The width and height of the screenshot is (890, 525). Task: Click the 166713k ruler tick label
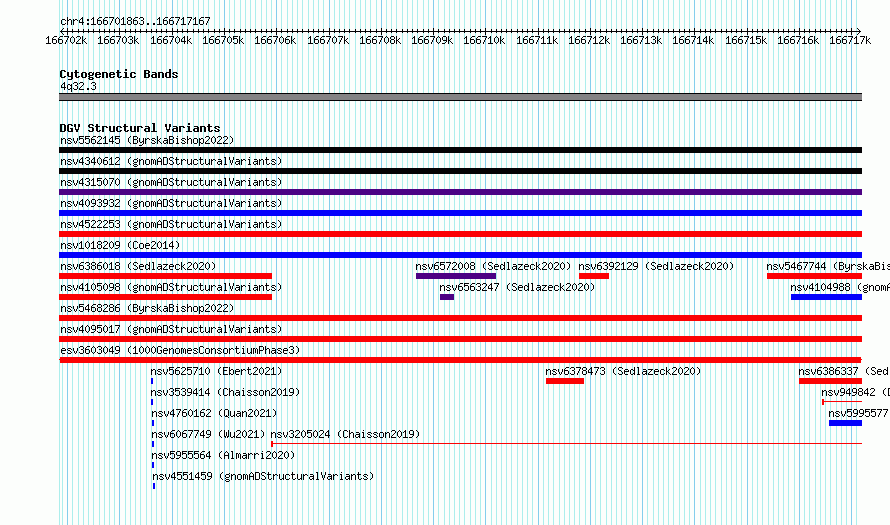[641, 40]
